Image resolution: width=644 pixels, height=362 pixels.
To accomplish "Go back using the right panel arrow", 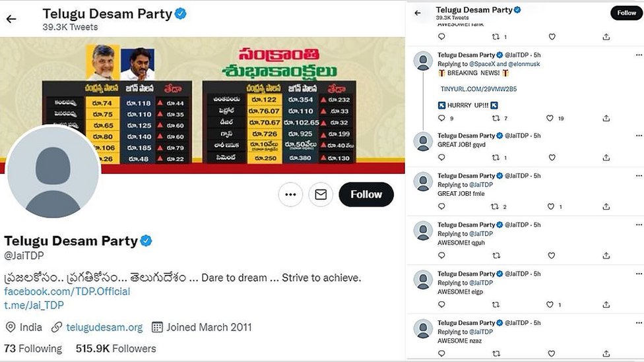I will click(418, 13).
